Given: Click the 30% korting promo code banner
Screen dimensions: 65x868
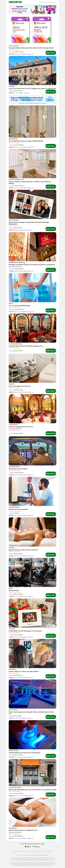Looking at the screenshot, I should (32, 99).
